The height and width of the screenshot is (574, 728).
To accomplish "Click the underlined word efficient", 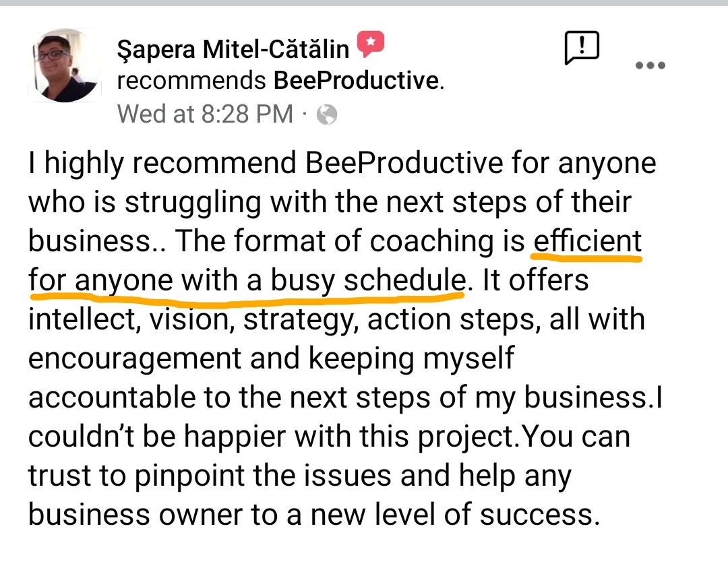I will pos(587,241).
